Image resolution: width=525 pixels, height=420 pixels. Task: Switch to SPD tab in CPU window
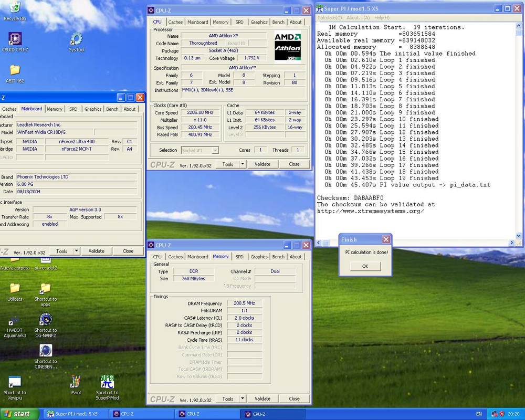point(239,22)
